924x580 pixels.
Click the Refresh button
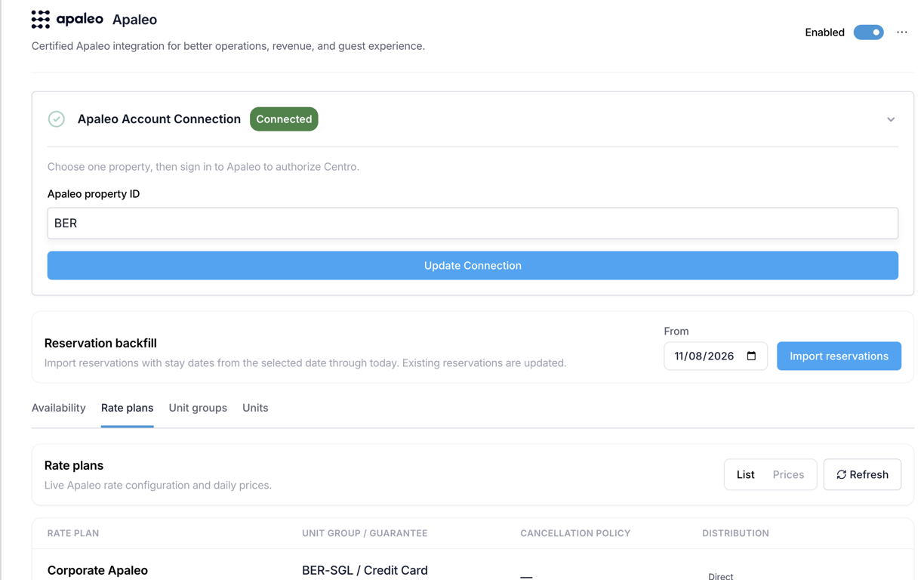pyautogui.click(x=862, y=474)
